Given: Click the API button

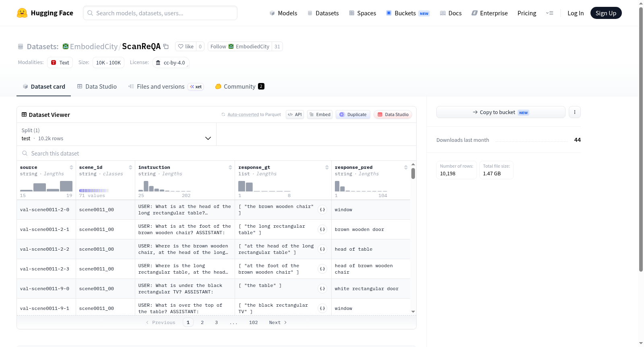Looking at the screenshot, I should pyautogui.click(x=295, y=114).
